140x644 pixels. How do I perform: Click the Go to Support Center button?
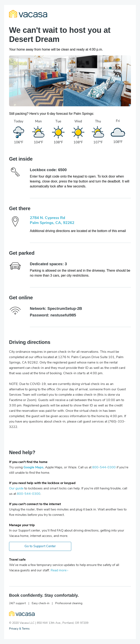point(40,546)
